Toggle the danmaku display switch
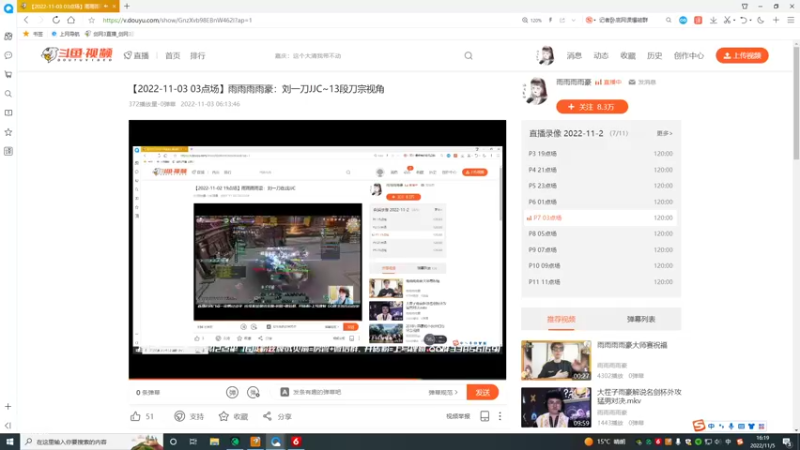 [x=232, y=392]
